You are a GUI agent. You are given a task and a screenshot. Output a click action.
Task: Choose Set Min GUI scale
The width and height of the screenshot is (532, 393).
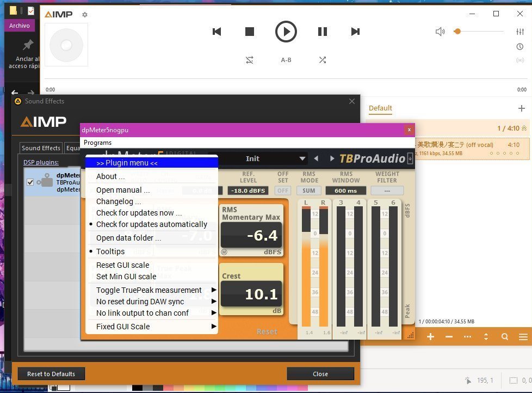152,277
